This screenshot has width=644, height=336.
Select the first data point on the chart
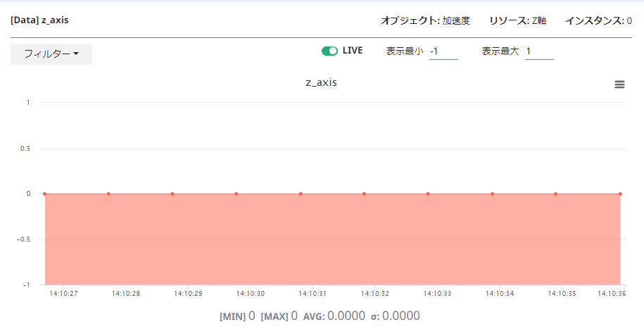click(44, 194)
